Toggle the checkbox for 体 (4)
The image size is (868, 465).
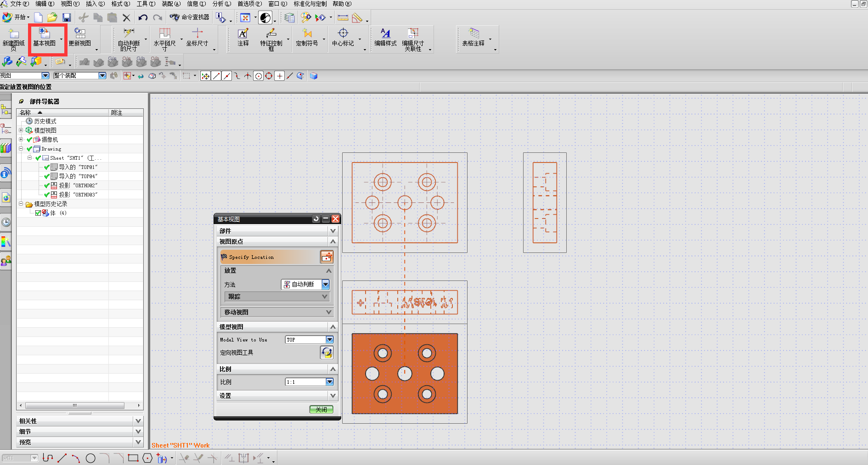(38, 213)
